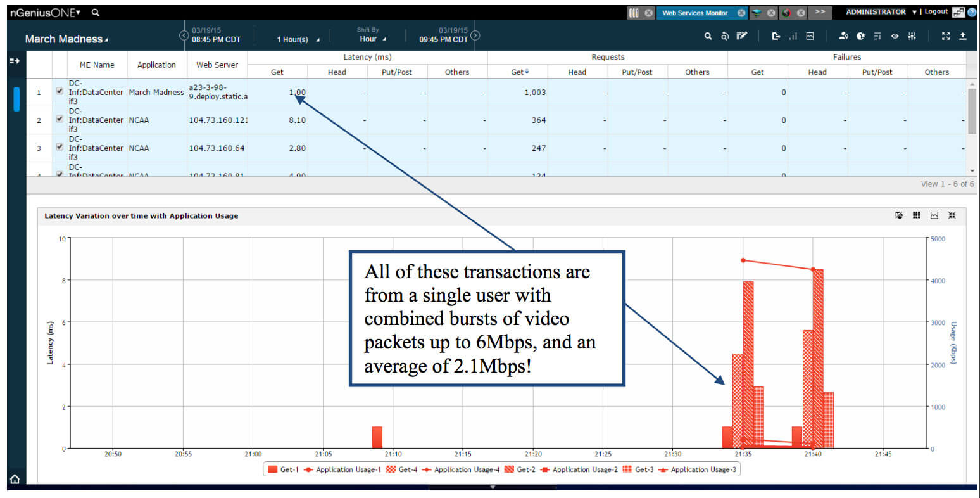Click the next time arrow beside 09:45 PM CDT
This screenshot has height=498, width=980.
(x=475, y=35)
